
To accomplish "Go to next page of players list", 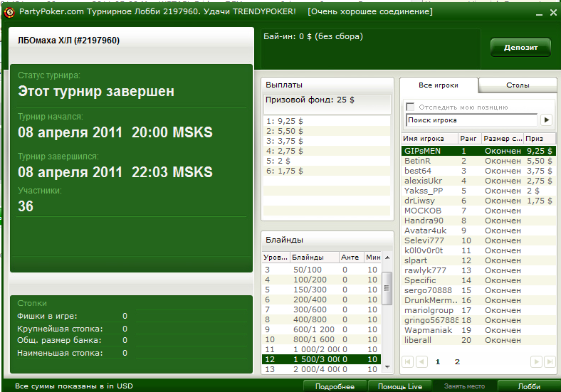I will [x=536, y=362].
